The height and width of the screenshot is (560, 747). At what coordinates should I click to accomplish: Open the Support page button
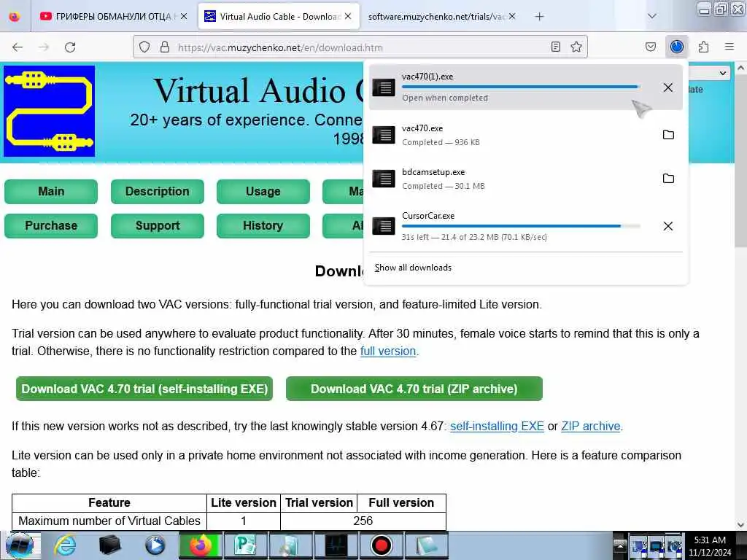158,226
